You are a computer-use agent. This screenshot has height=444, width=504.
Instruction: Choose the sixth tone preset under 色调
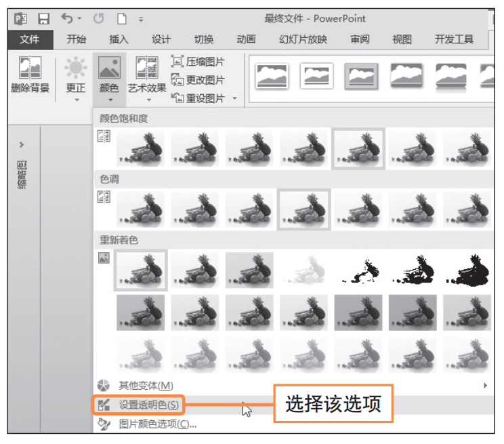pyautogui.click(x=413, y=209)
